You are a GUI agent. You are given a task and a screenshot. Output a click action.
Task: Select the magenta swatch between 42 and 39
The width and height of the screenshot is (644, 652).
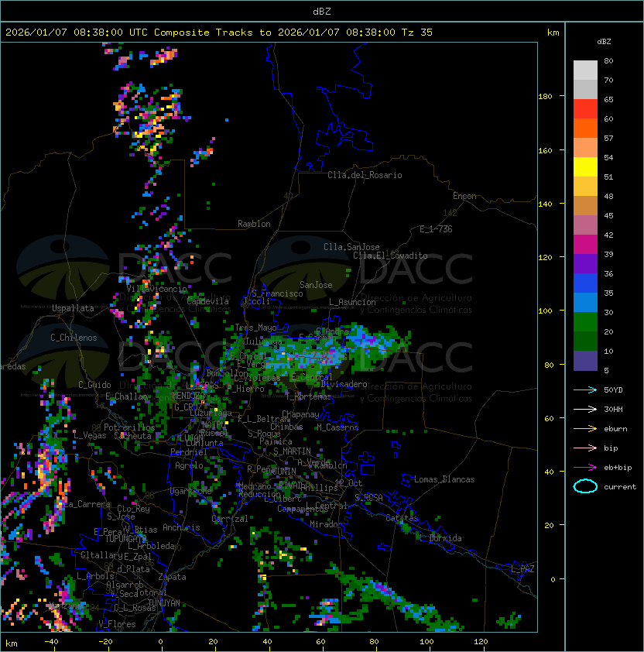tap(585, 245)
